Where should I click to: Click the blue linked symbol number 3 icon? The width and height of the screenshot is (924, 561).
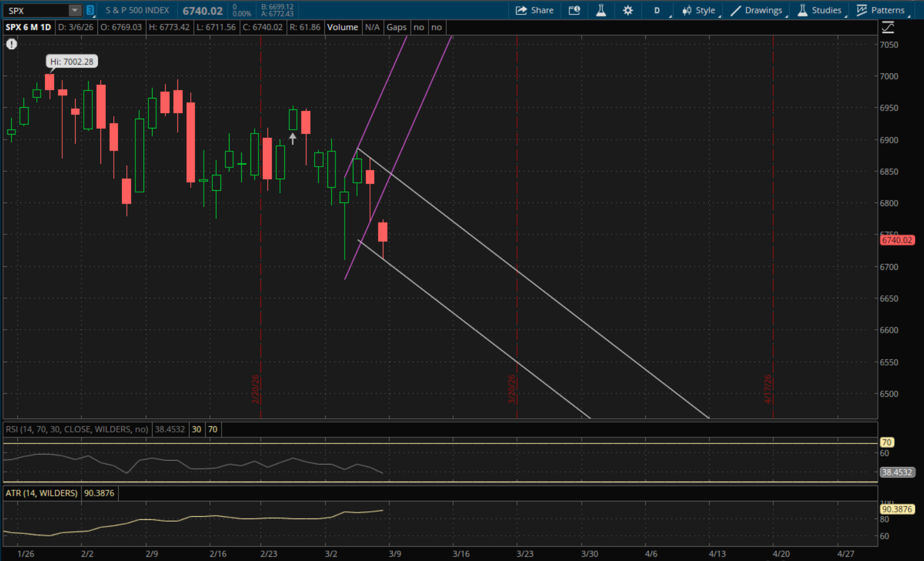point(90,10)
